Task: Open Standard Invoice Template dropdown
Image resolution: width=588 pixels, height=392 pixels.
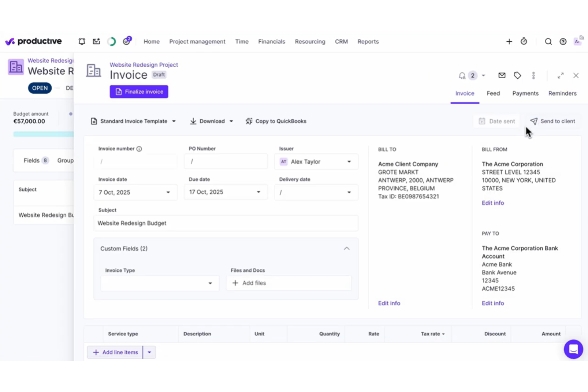Action: coord(133,121)
